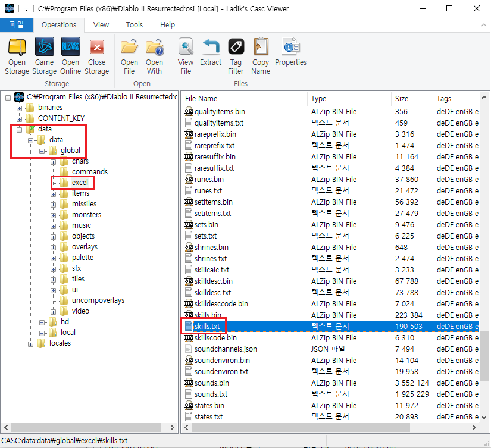Select the missiles folder in tree

(85, 204)
